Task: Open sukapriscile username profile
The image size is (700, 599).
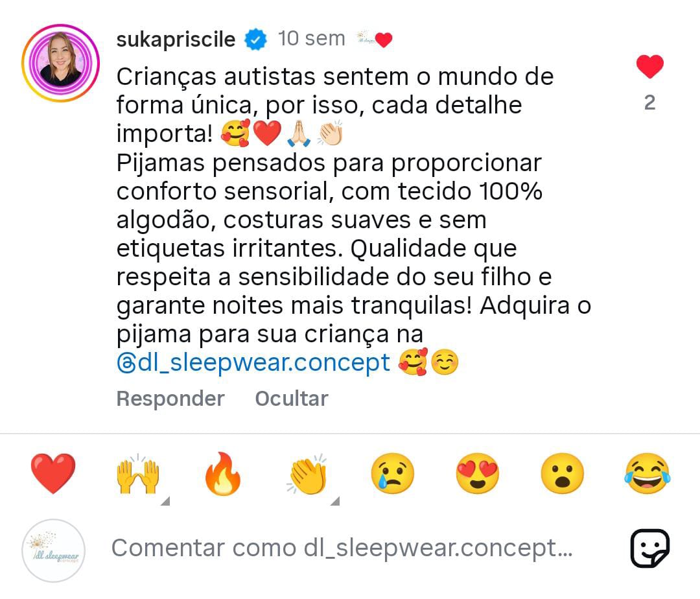Action: [176, 40]
